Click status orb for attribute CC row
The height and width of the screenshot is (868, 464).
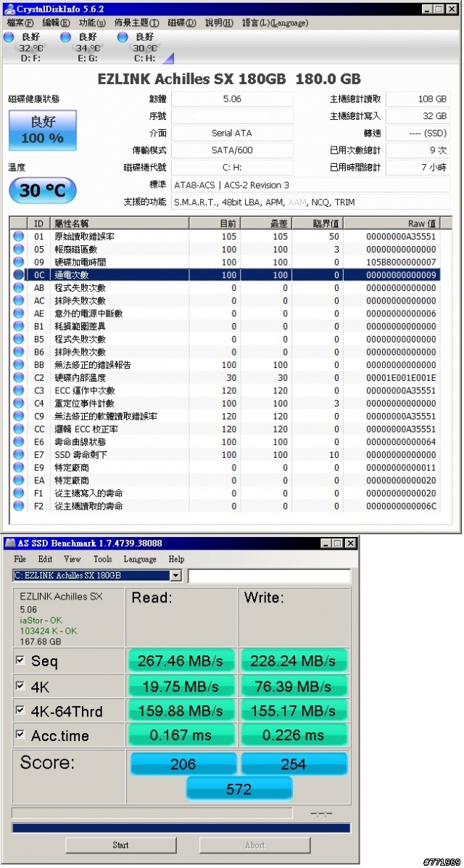click(19, 429)
